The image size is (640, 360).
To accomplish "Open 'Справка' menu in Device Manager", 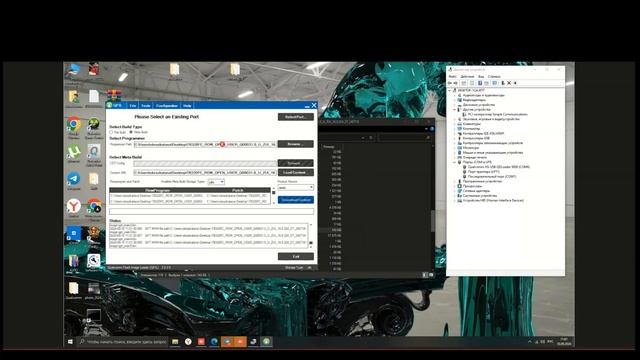I will (494, 76).
